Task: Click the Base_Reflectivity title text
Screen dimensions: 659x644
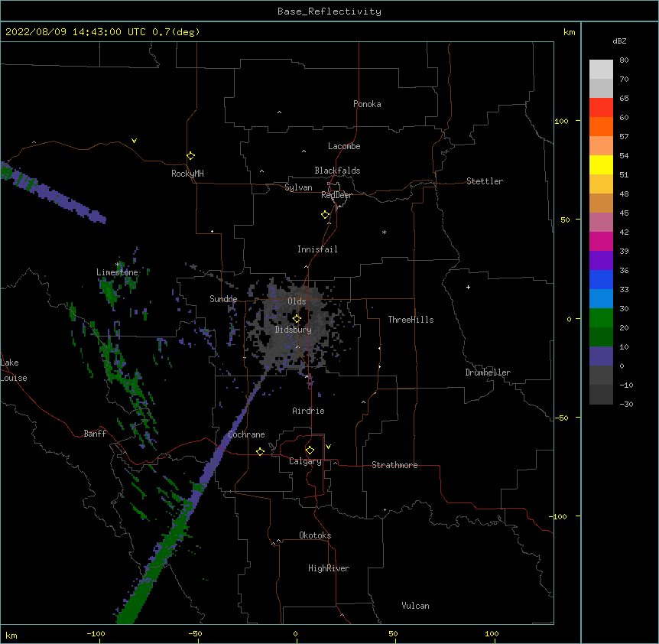Action: coord(329,11)
